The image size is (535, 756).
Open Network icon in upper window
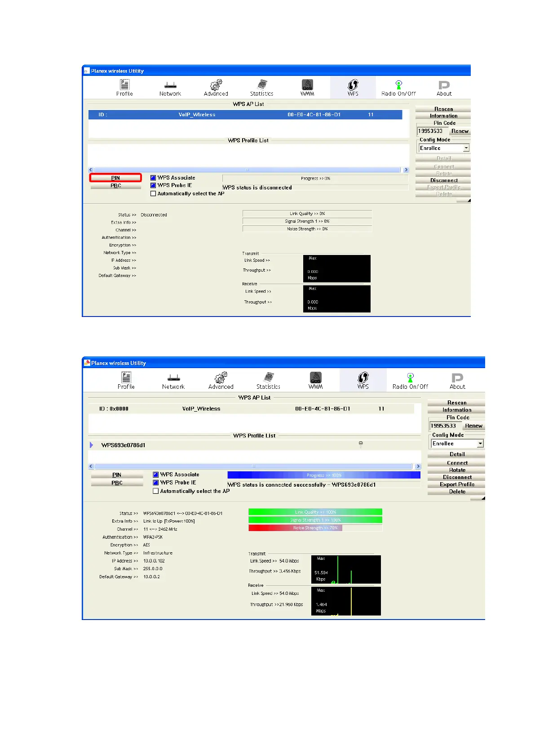(x=170, y=85)
